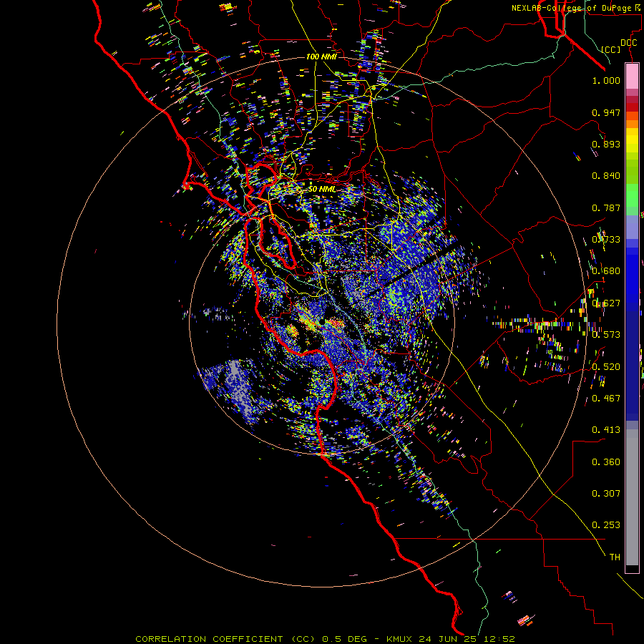Click the 0.307 scale value
Viewport: 644px width, 644px height.
(x=606, y=494)
